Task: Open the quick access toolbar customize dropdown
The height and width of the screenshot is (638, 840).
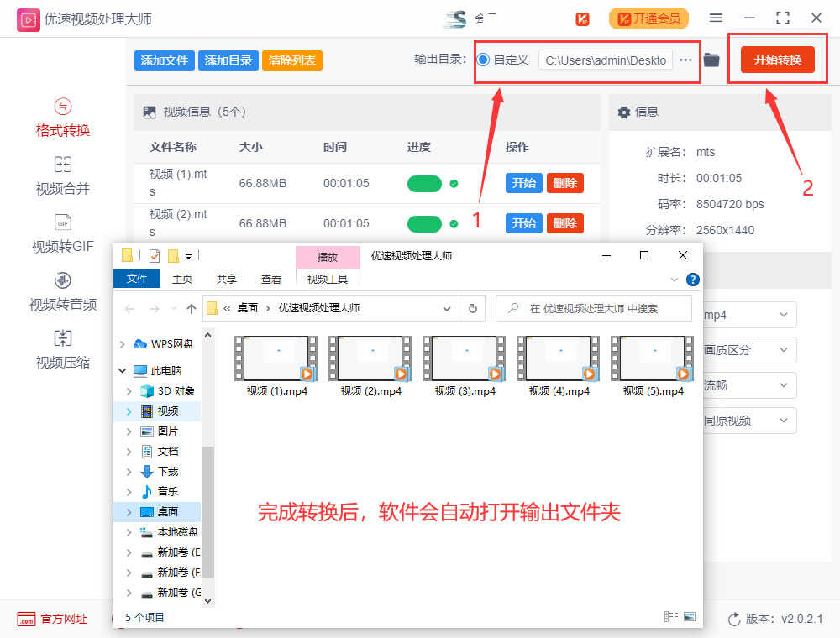Action: click(x=188, y=257)
